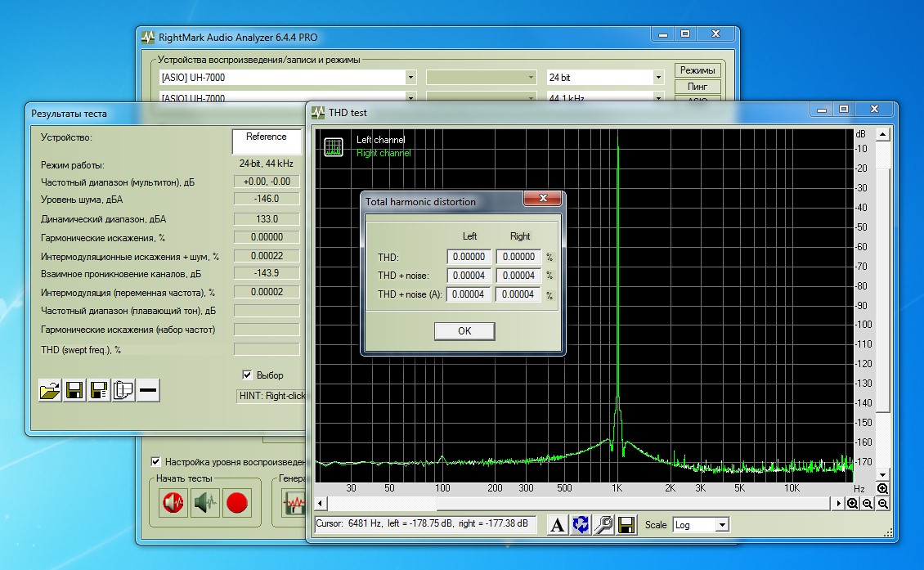Click the THD + noise (A) Left field
This screenshot has width=924, height=570.
pyautogui.click(x=469, y=294)
